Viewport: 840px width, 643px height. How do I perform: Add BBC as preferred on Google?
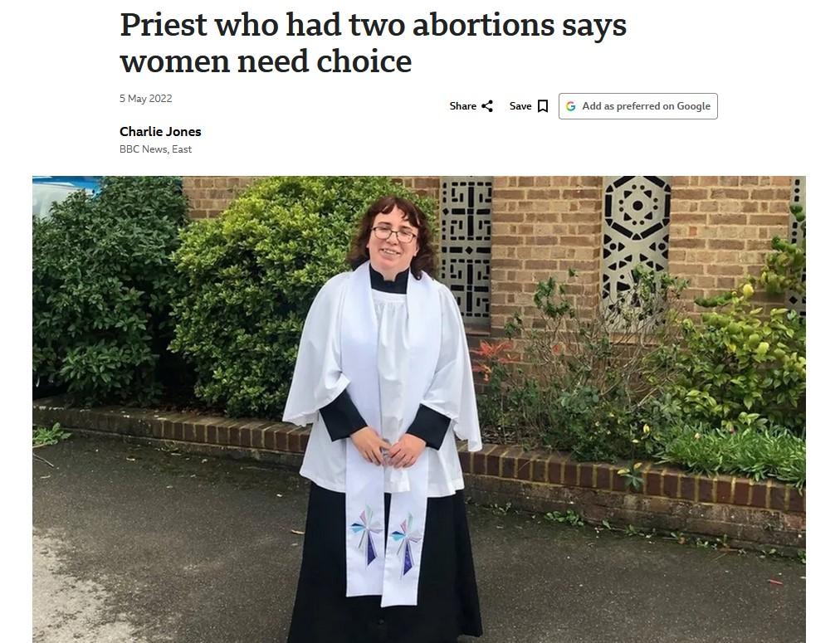click(x=637, y=106)
